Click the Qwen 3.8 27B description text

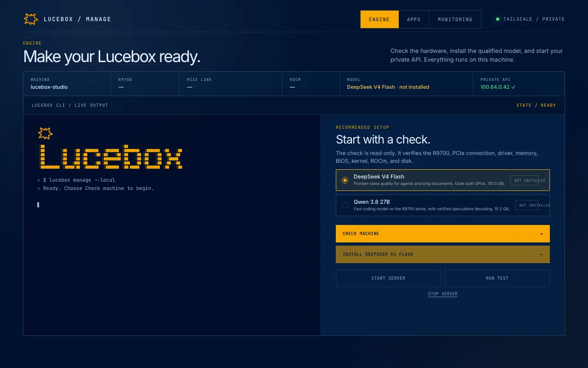point(431,209)
